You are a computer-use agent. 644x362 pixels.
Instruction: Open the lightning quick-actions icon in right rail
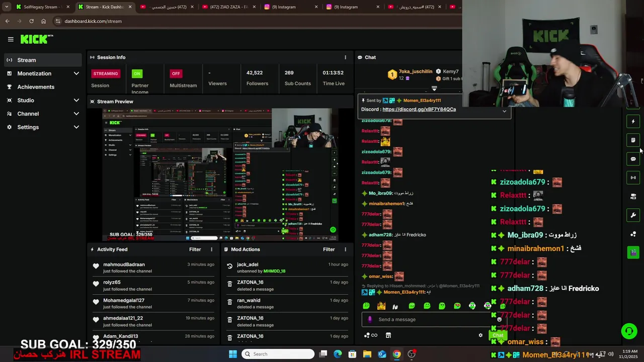633,121
